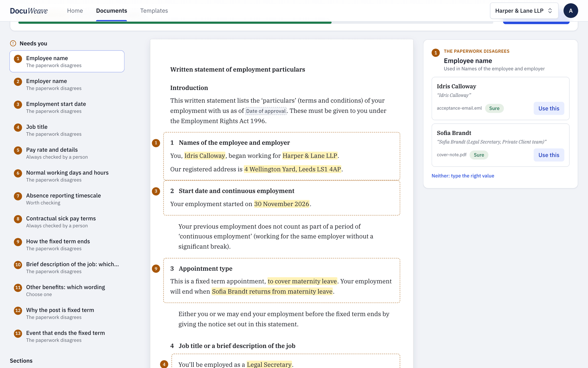Click the acceptance-email.eml source file
Image resolution: width=588 pixels, height=368 pixels.
tap(459, 108)
